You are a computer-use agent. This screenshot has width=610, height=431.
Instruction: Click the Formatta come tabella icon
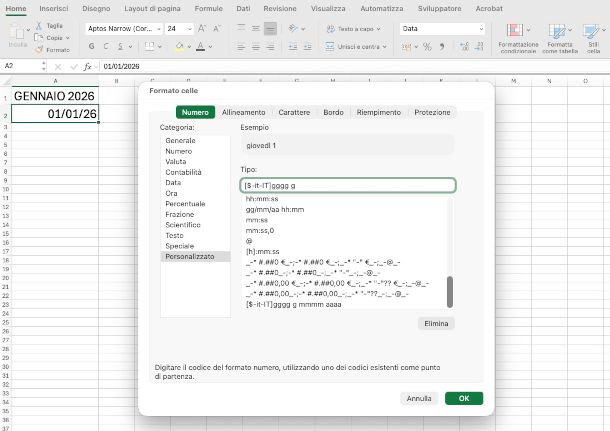(x=557, y=31)
